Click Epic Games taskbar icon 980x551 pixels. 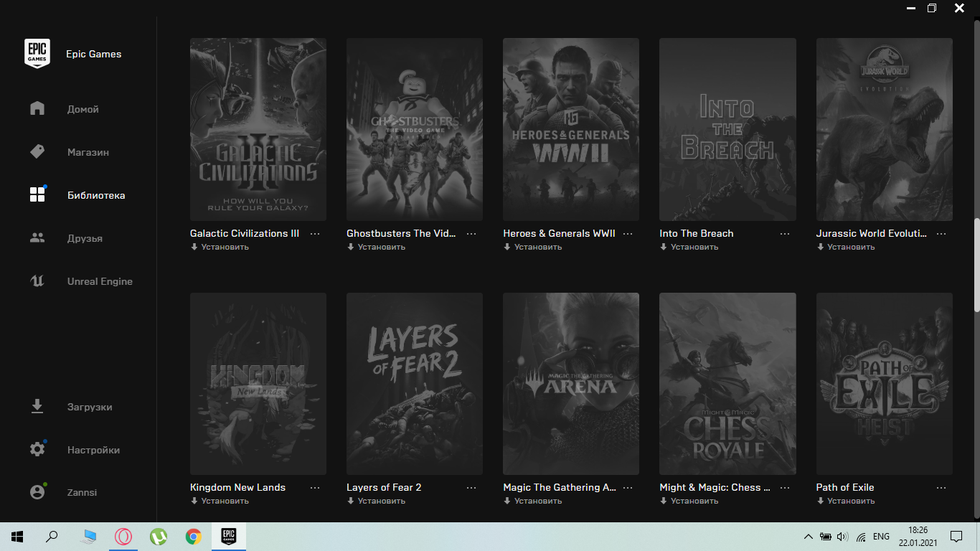pyautogui.click(x=228, y=536)
